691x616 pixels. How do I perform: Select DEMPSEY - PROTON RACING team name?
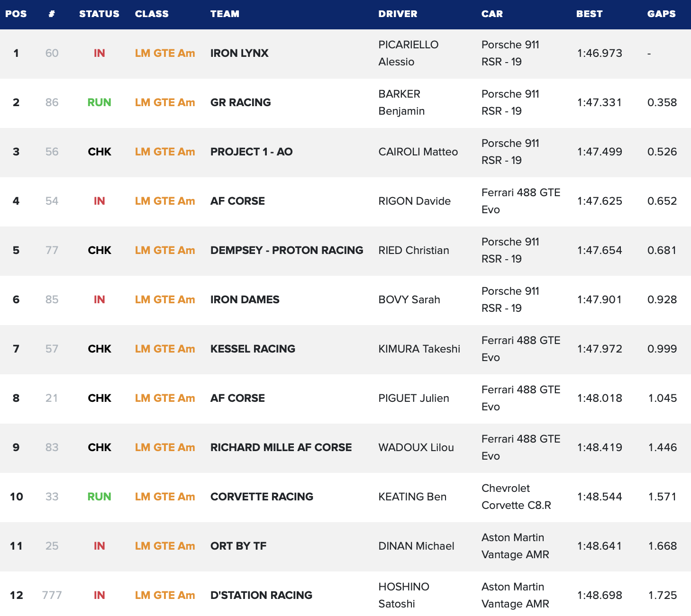[287, 250]
